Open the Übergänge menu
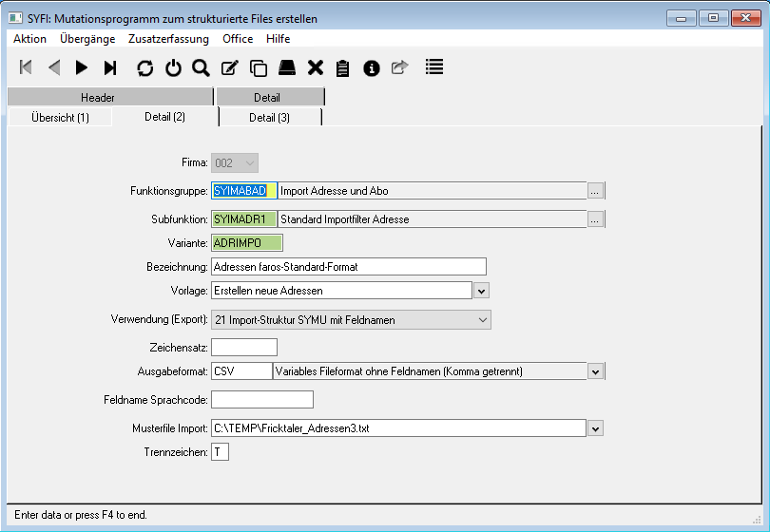 87,39
